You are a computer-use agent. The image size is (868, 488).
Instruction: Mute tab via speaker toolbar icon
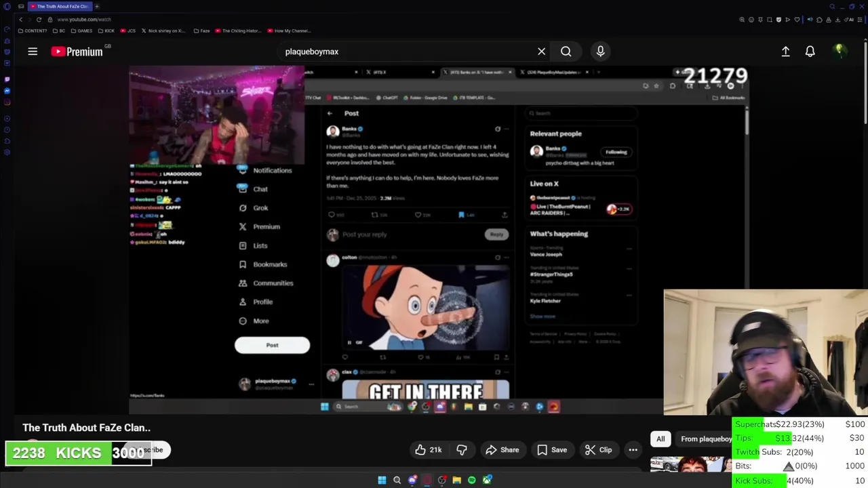pos(810,20)
